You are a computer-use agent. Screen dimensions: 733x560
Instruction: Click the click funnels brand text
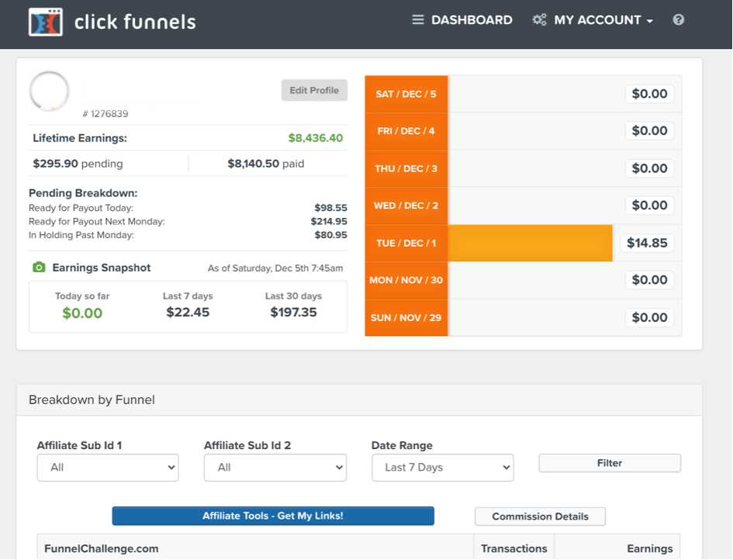(x=135, y=22)
